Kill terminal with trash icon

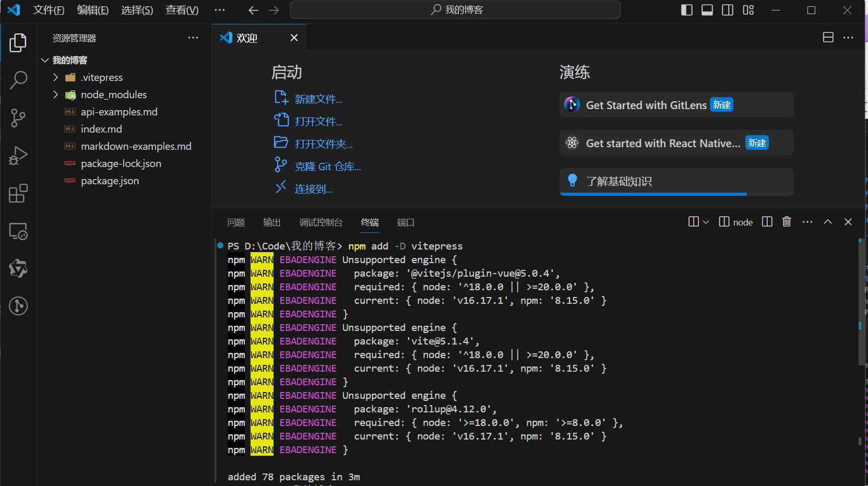click(x=787, y=222)
